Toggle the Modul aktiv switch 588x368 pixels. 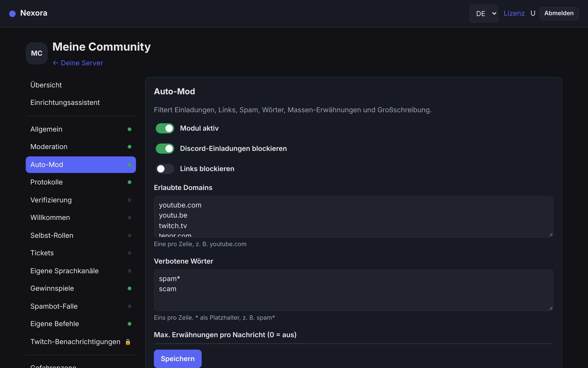pyautogui.click(x=165, y=128)
